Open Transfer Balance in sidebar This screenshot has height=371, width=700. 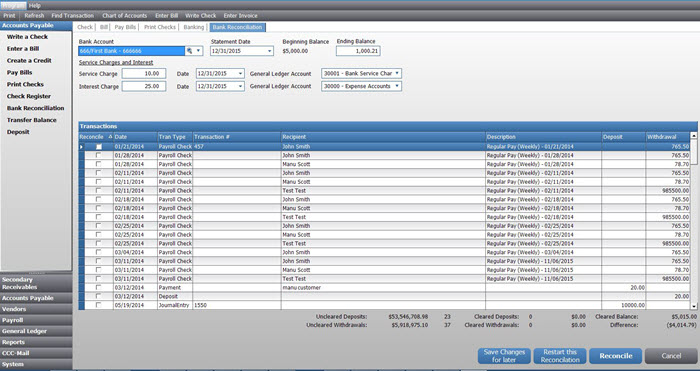tap(31, 120)
